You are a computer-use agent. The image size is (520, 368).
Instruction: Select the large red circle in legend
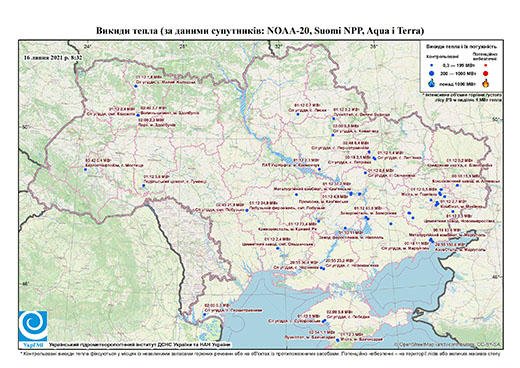click(x=486, y=74)
